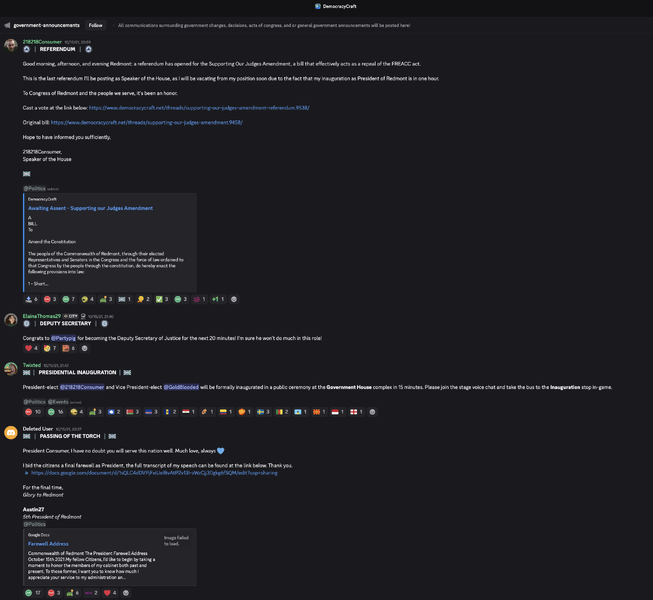This screenshot has width=653, height=600.
Task: Click the @GoldBlooded mention
Action: [181, 387]
